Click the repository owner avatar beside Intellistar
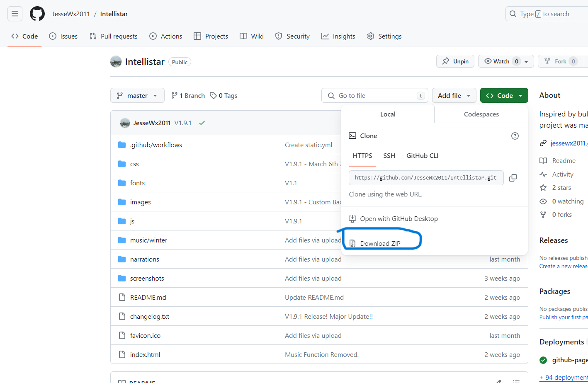 [116, 62]
